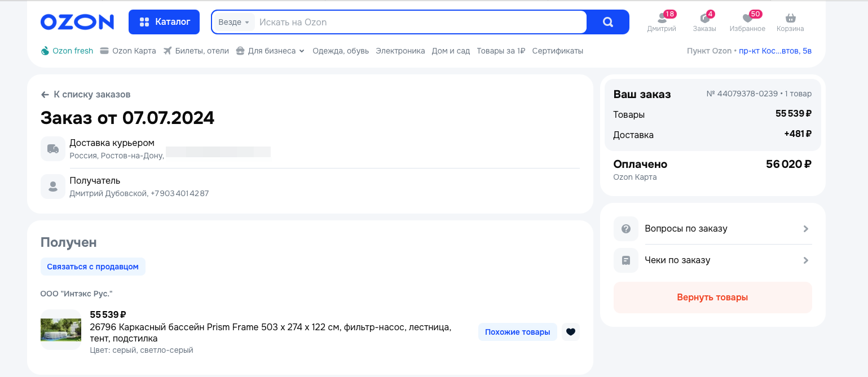Toggle favorite heart for the pool

[571, 332]
